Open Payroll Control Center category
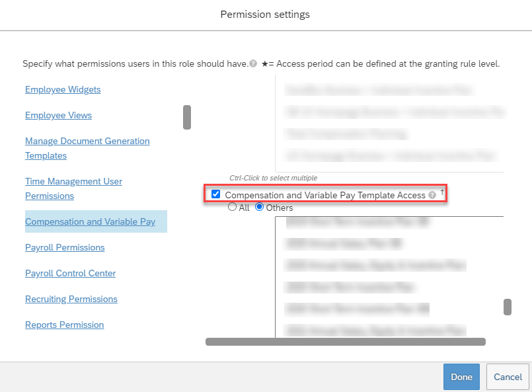Viewport: 532px width, 392px height. pyautogui.click(x=70, y=273)
